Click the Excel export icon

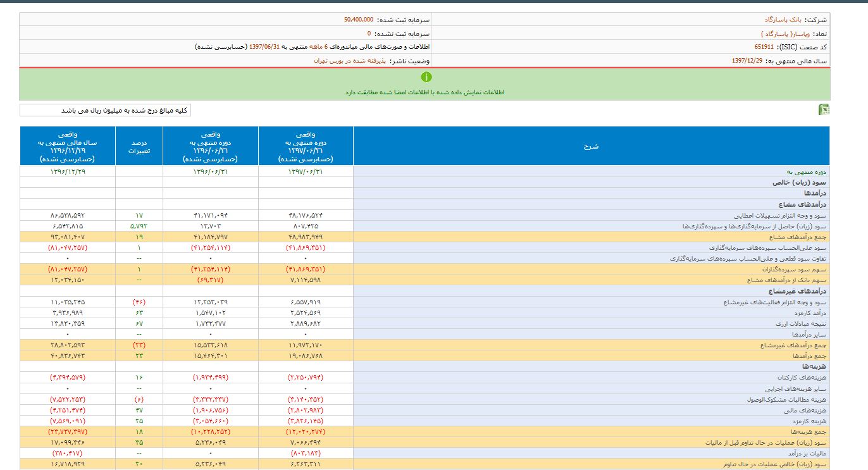tap(824, 110)
